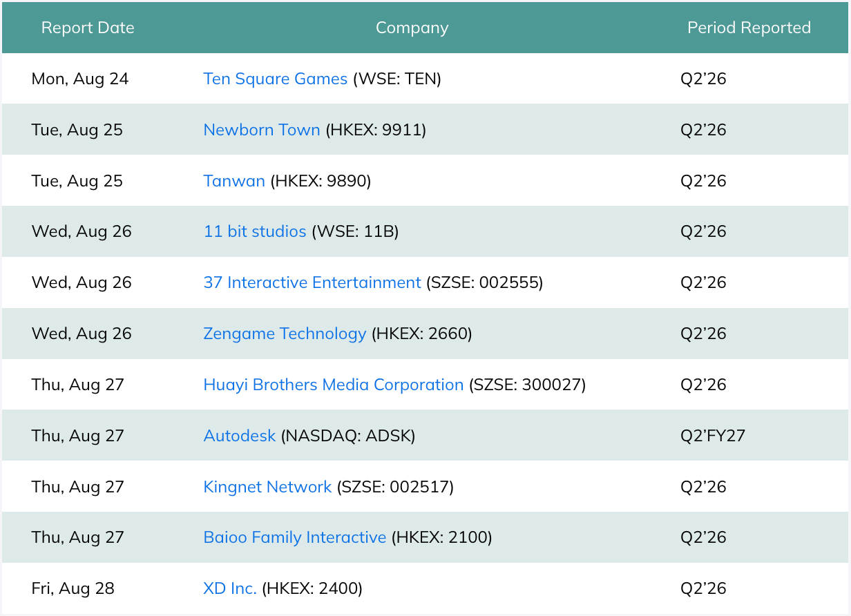Open Huayi Brothers Media Corporation link

coord(334,385)
